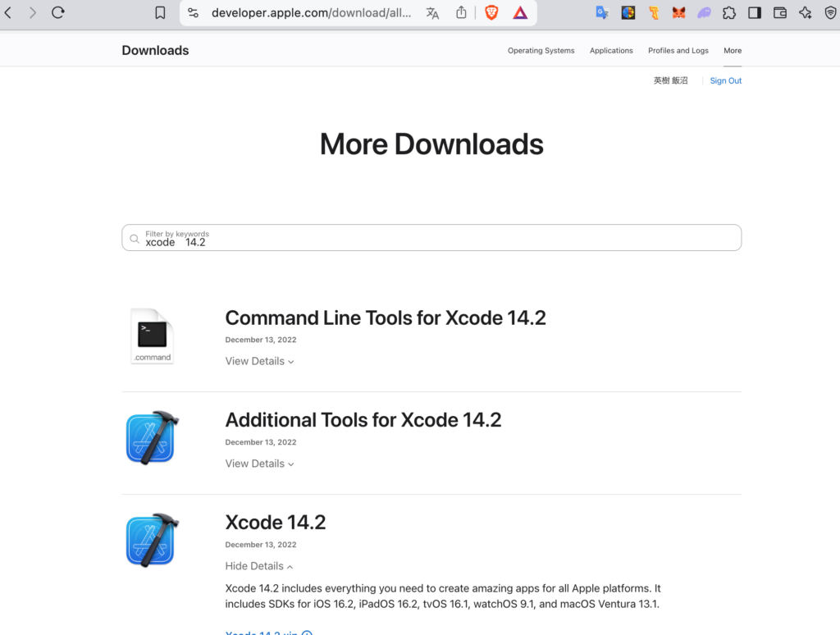Screen dimensions: 840x635
Task: Click the Xcode 14.2 hammer app icon
Action: [x=152, y=540]
